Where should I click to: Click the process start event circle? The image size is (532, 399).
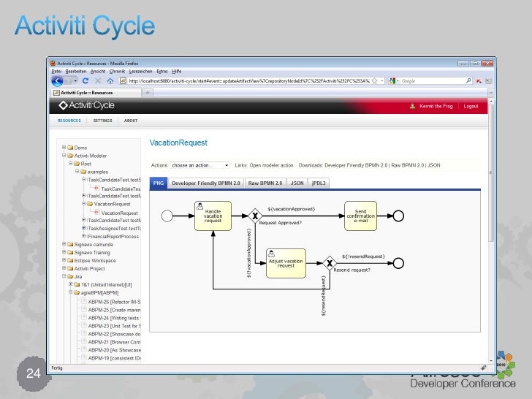[167, 216]
